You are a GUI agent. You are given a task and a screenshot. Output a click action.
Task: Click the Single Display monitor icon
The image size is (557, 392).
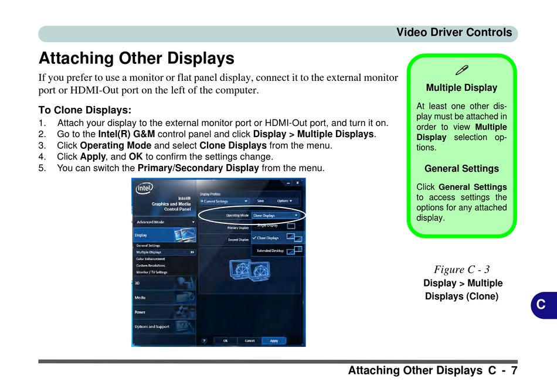tap(291, 226)
